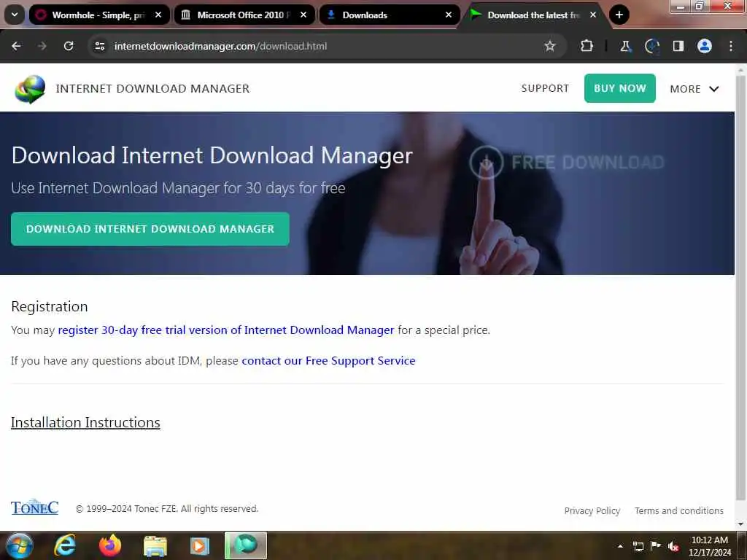This screenshot has height=560, width=747.
Task: Bookmark this page with the star icon
Action: 550,46
